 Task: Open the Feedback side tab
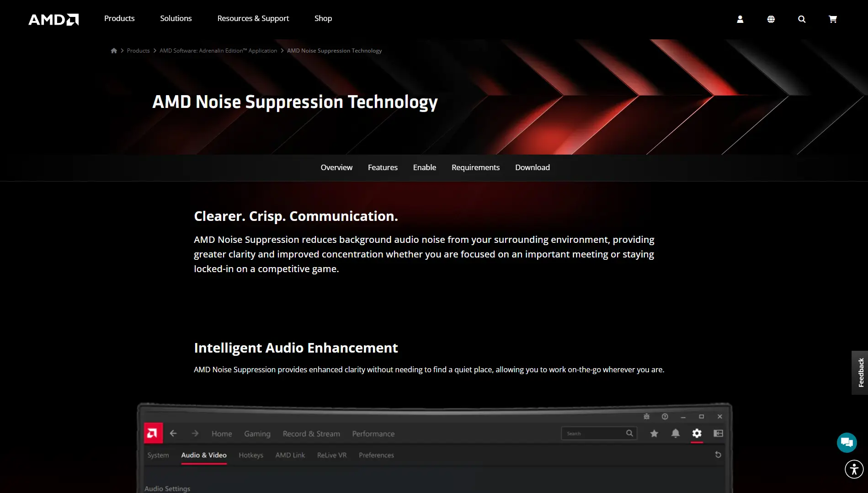pyautogui.click(x=860, y=373)
